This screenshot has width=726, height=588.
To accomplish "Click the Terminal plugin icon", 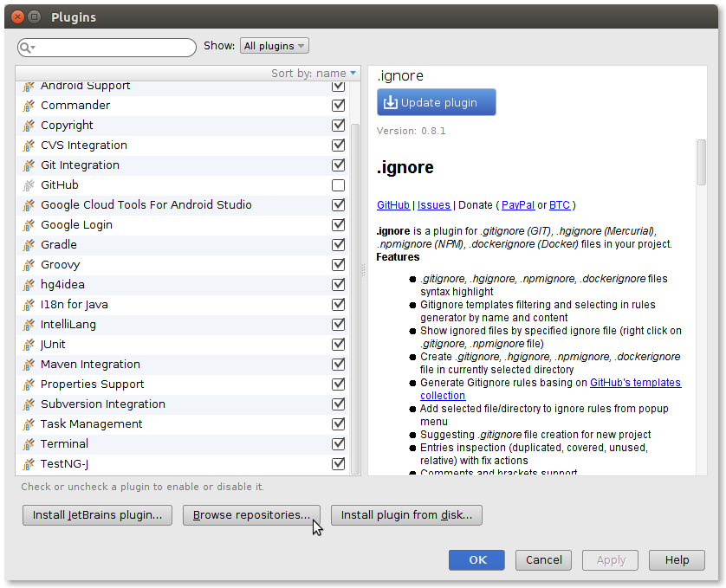I will click(x=29, y=444).
